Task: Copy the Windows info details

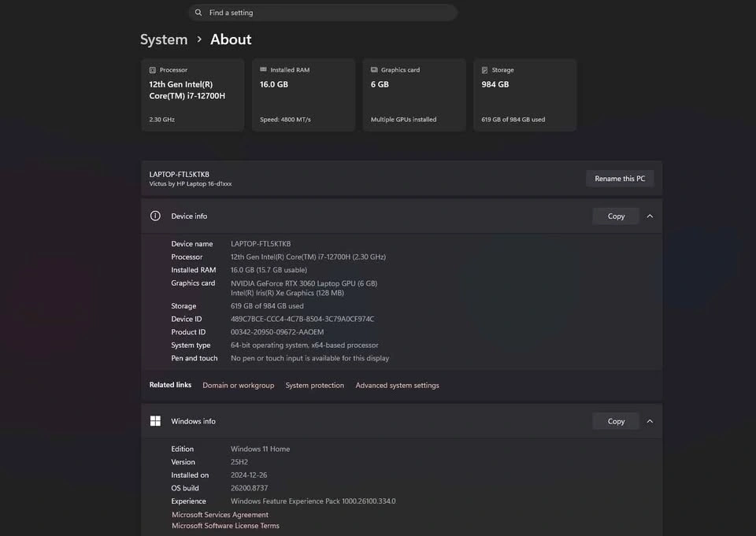Action: click(616, 421)
